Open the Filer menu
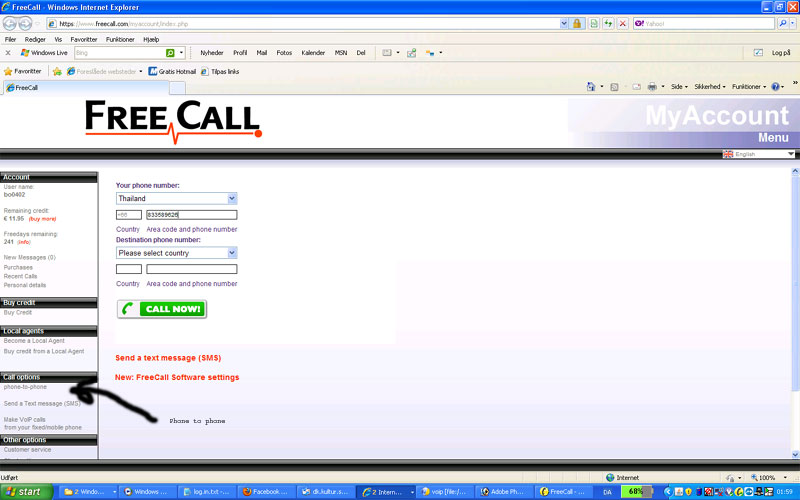Screen dimensions: 800x500 click(10, 39)
